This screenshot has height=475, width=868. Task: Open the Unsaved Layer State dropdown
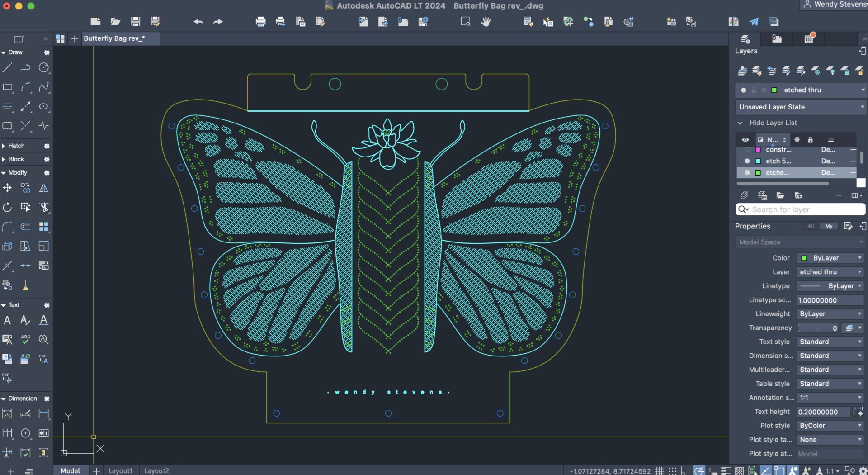click(x=800, y=107)
